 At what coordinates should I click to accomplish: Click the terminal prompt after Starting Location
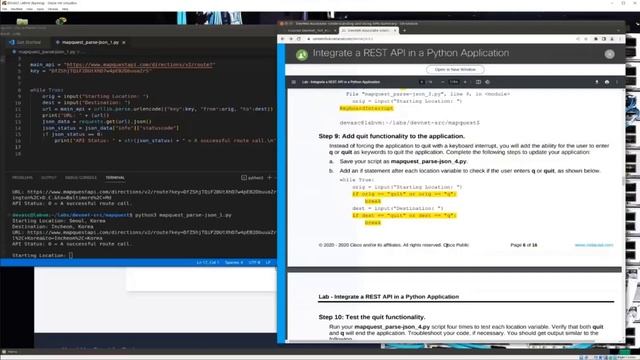tap(71, 256)
